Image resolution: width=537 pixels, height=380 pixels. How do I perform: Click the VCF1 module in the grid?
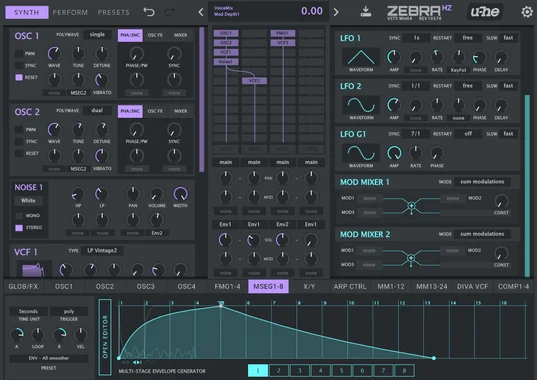(x=226, y=52)
